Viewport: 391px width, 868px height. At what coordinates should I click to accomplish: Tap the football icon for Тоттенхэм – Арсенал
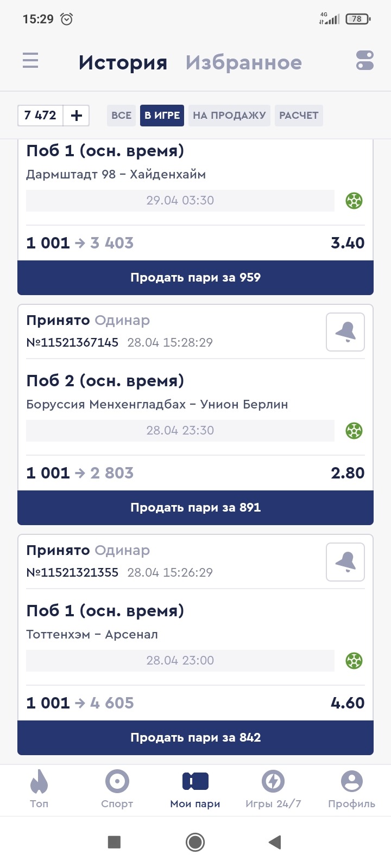(354, 661)
